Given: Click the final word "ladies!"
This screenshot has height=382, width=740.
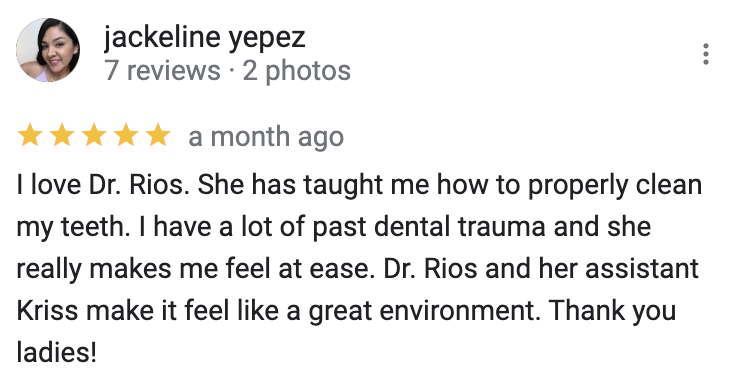Looking at the screenshot, I should pos(57,352).
